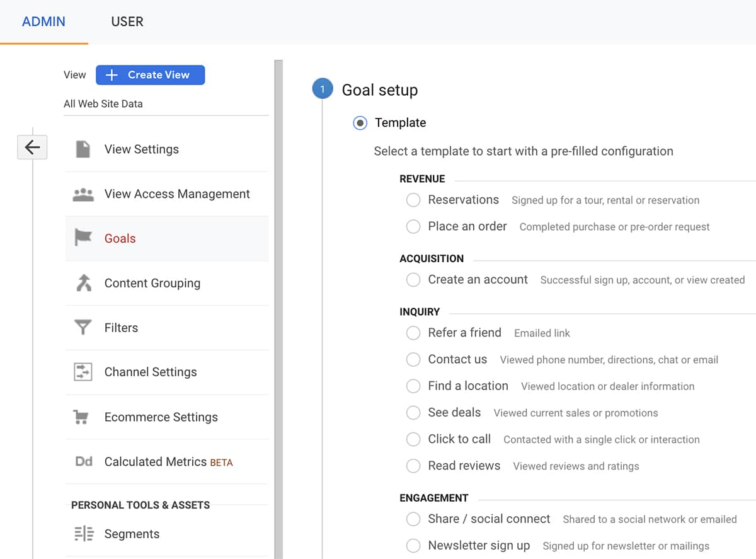Click the ACQUISITION category heading
Viewport: 756px width, 559px height.
pos(432,258)
